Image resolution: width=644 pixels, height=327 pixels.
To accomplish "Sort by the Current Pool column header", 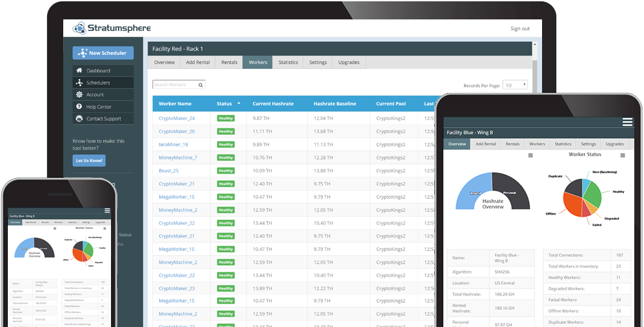I will coord(391,104).
